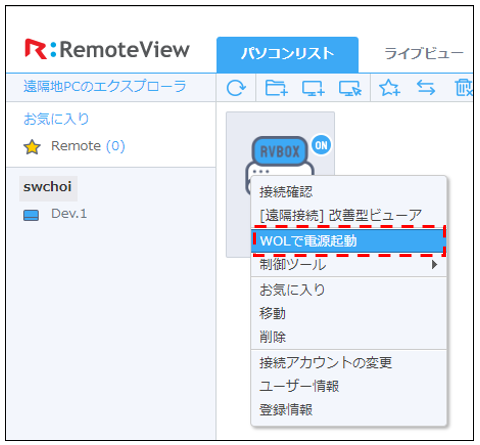This screenshot has height=445, width=480.
Task: Open the パソコンリスト tab
Action: 287,54
